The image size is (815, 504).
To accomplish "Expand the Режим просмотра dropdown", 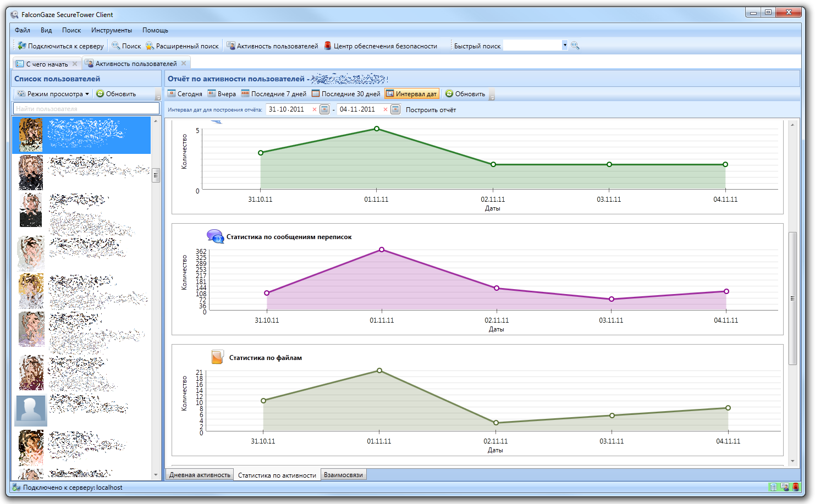I will coord(53,94).
